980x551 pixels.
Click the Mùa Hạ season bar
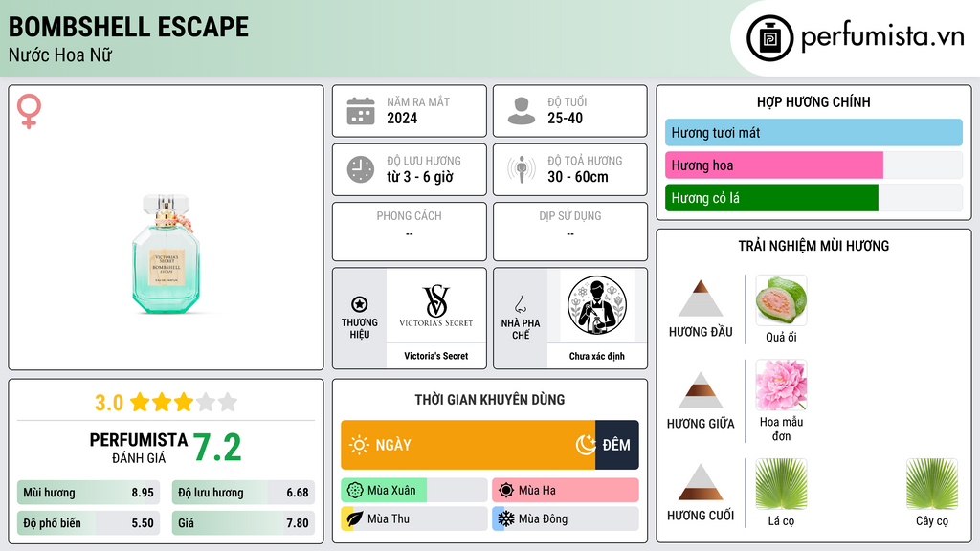coord(566,491)
